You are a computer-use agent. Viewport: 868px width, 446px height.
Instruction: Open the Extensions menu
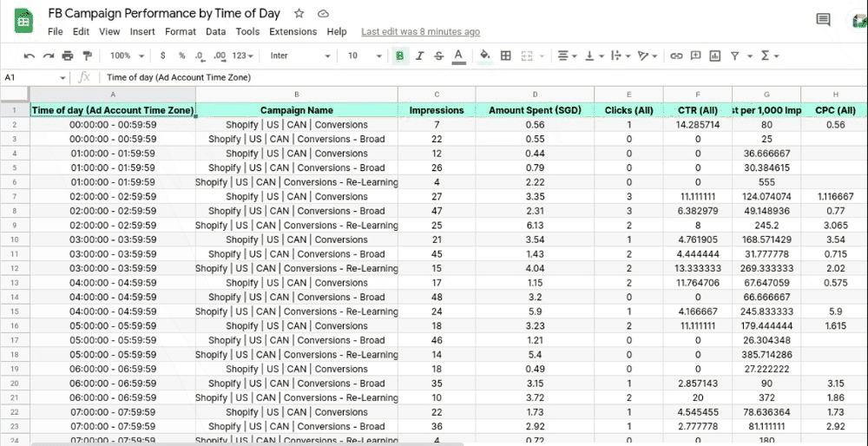tap(293, 31)
